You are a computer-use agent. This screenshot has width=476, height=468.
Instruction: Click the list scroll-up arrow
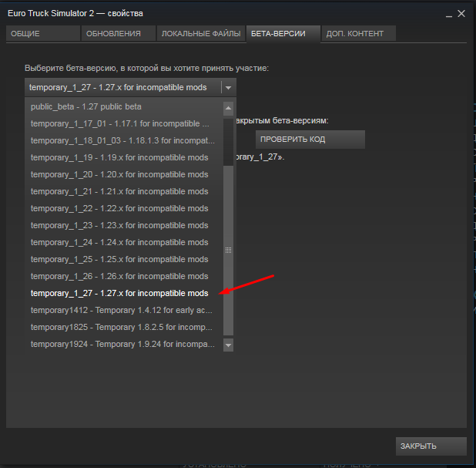point(228,108)
